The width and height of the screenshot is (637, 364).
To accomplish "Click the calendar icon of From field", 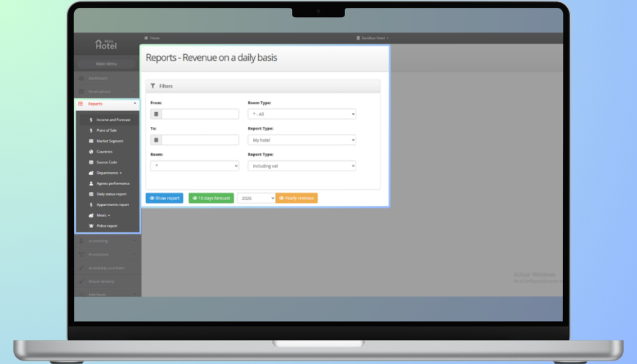I will (x=156, y=114).
